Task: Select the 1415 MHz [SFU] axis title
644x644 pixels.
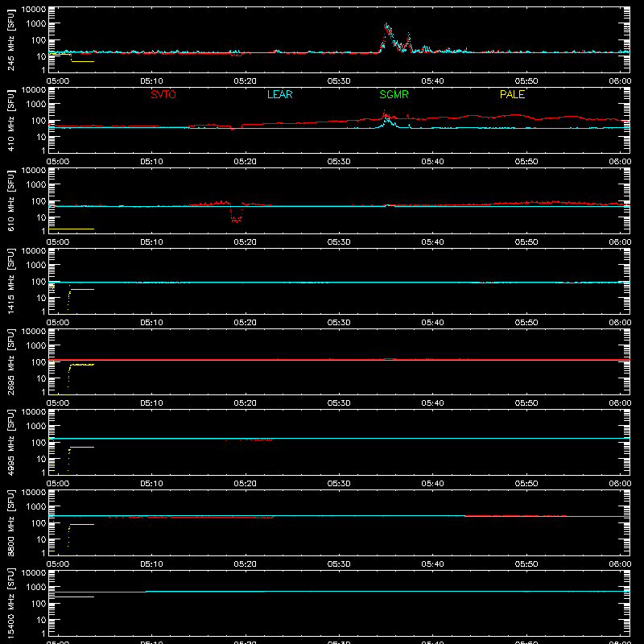Action: click(11, 281)
